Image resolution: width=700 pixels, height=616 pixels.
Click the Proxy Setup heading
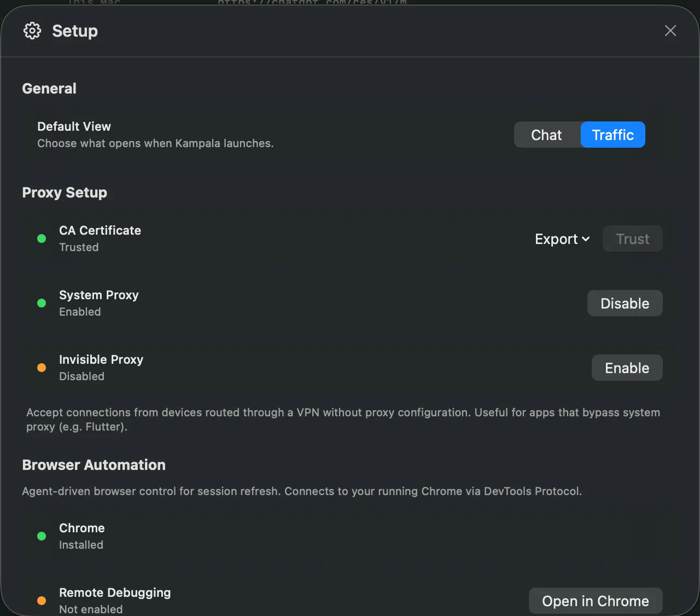pos(65,193)
